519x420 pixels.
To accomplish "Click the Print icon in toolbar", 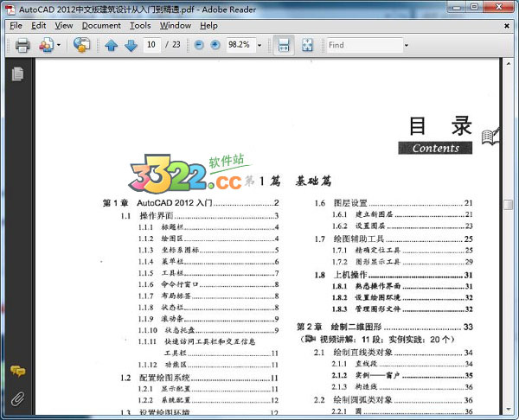I will [22, 45].
